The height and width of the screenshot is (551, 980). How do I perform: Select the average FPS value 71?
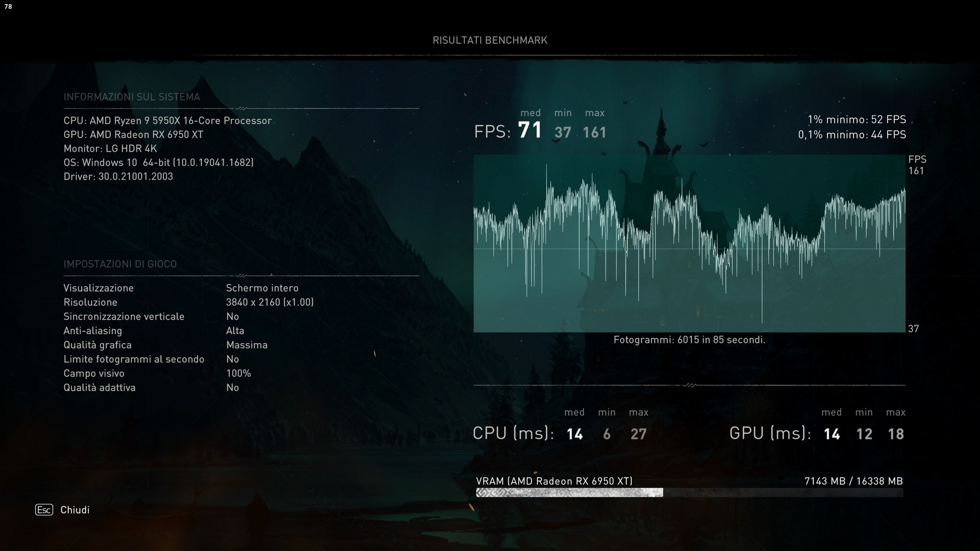point(530,131)
